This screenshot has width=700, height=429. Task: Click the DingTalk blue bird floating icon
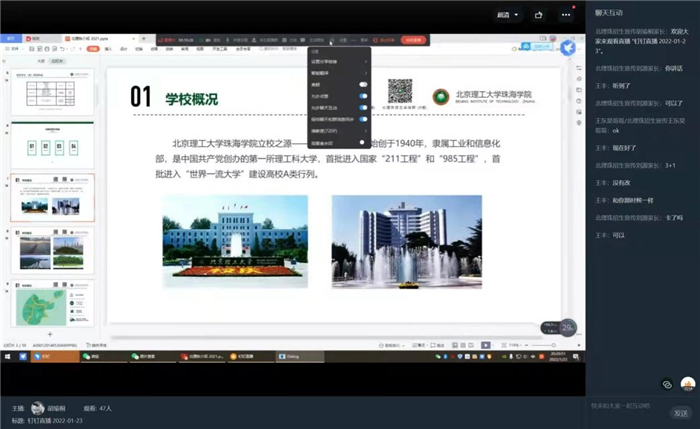[x=567, y=48]
